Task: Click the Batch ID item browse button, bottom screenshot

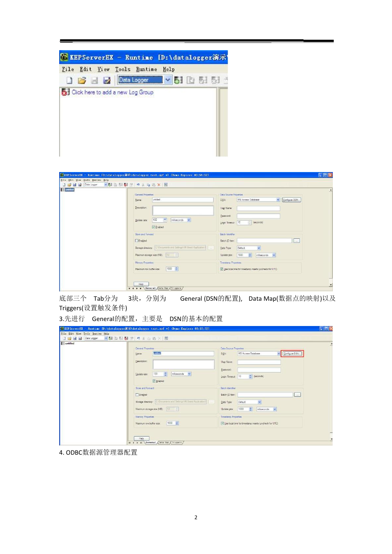Action: click(x=298, y=395)
